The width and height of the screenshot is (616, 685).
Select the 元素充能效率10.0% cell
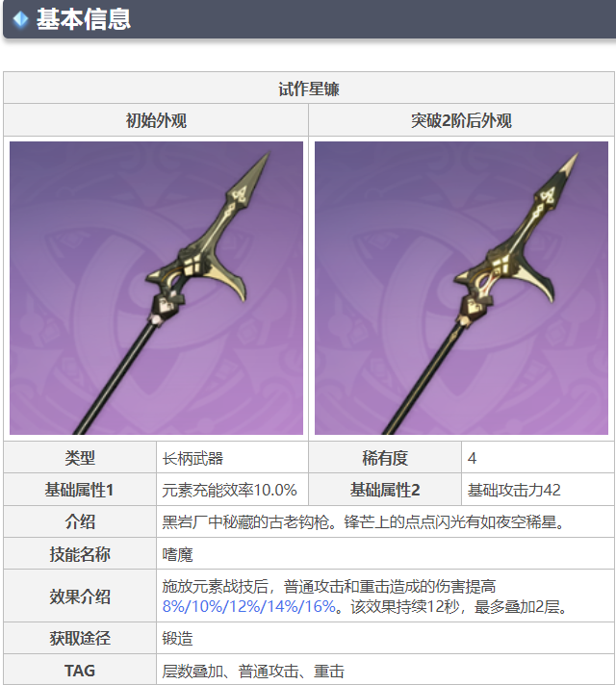(x=233, y=490)
